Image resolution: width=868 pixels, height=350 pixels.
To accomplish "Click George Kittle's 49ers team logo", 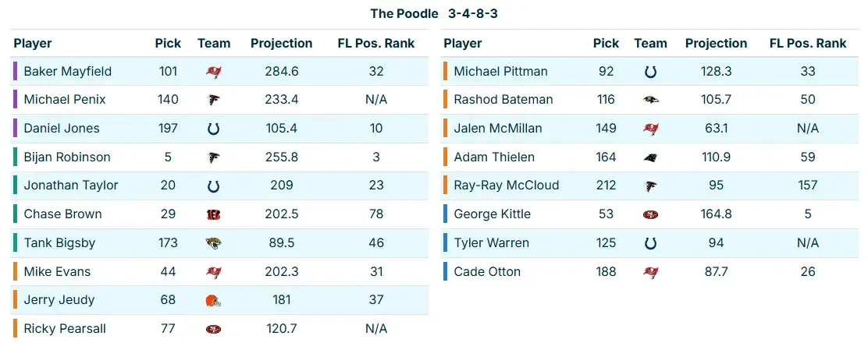I will pos(650,214).
